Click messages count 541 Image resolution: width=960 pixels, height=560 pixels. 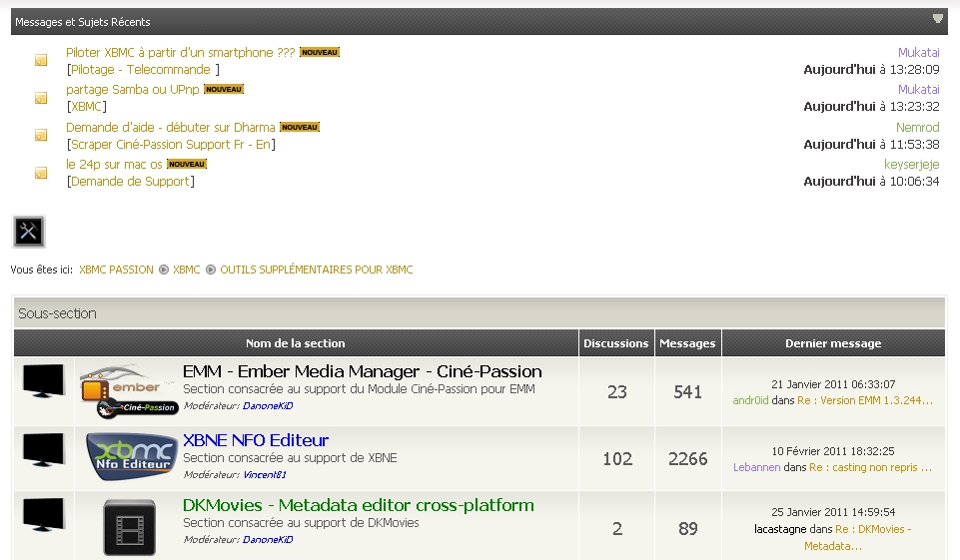tap(687, 391)
